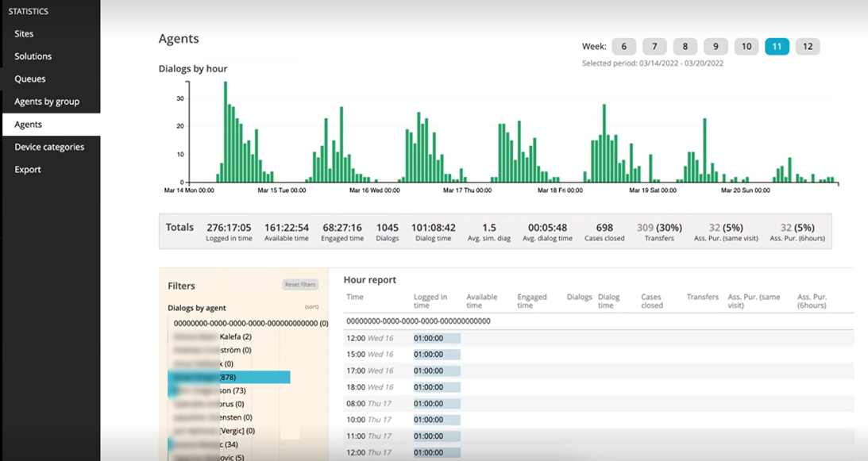Image resolution: width=868 pixels, height=461 pixels.
Task: Go to Queues statistics
Action: click(30, 79)
